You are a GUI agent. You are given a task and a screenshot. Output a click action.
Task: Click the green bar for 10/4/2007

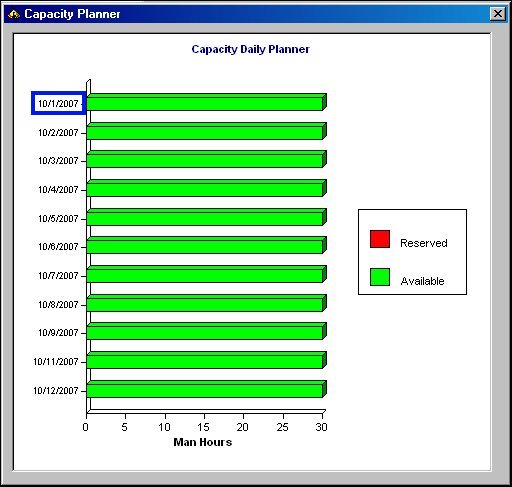pos(207,188)
